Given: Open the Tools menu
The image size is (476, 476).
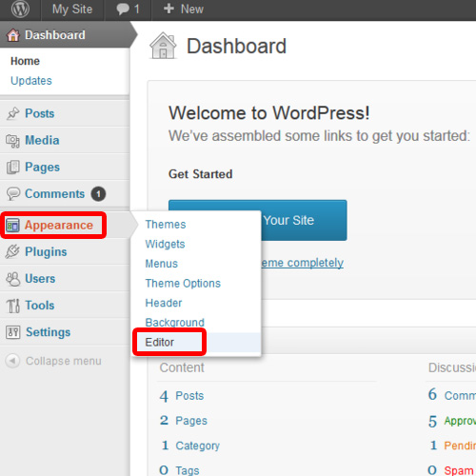Looking at the screenshot, I should (x=40, y=306).
